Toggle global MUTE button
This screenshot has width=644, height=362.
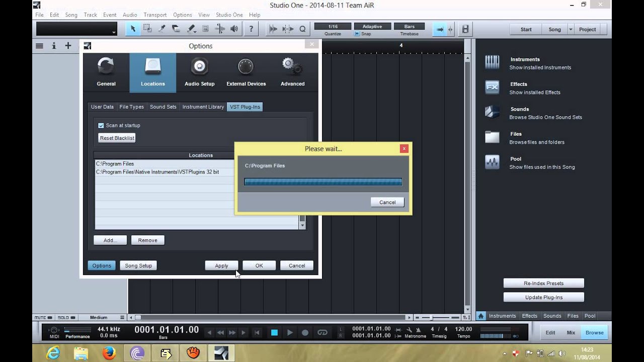pyautogui.click(x=44, y=317)
